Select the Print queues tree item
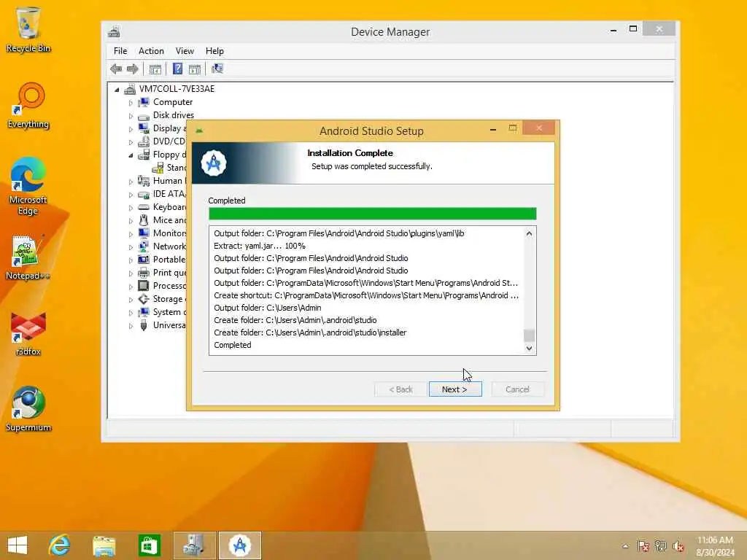Viewport: 747px width, 560px height. coord(169,273)
